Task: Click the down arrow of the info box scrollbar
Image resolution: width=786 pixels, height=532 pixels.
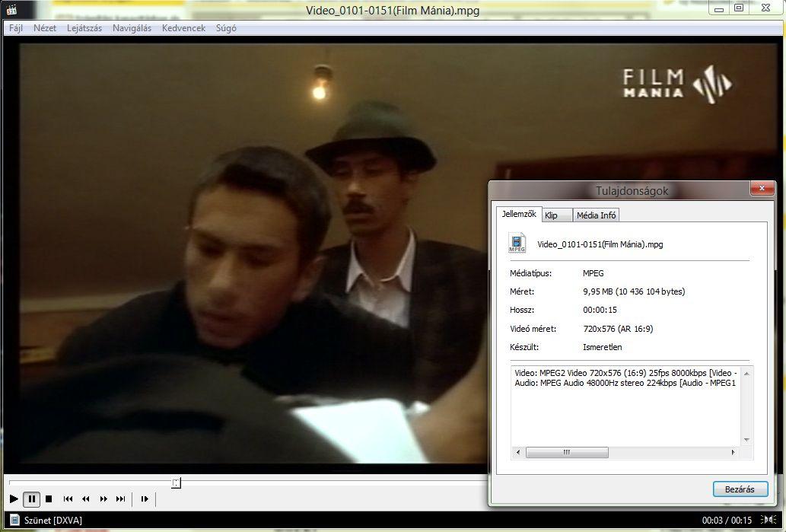Action: pyautogui.click(x=746, y=440)
